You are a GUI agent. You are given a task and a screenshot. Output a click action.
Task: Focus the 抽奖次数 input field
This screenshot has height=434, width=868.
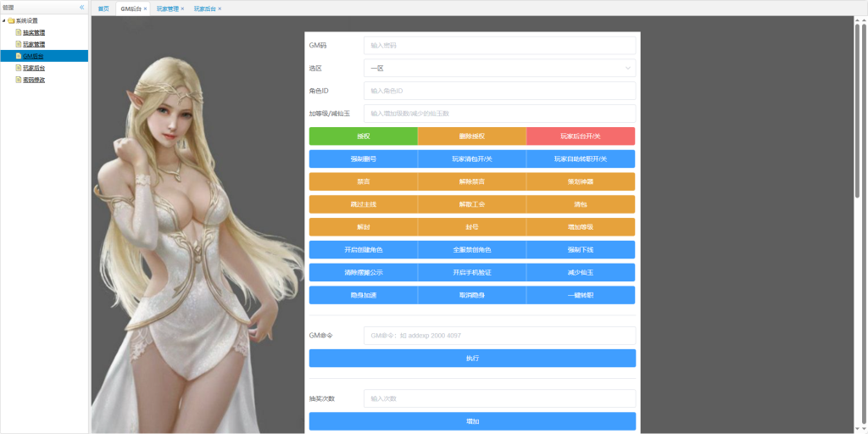pyautogui.click(x=499, y=398)
